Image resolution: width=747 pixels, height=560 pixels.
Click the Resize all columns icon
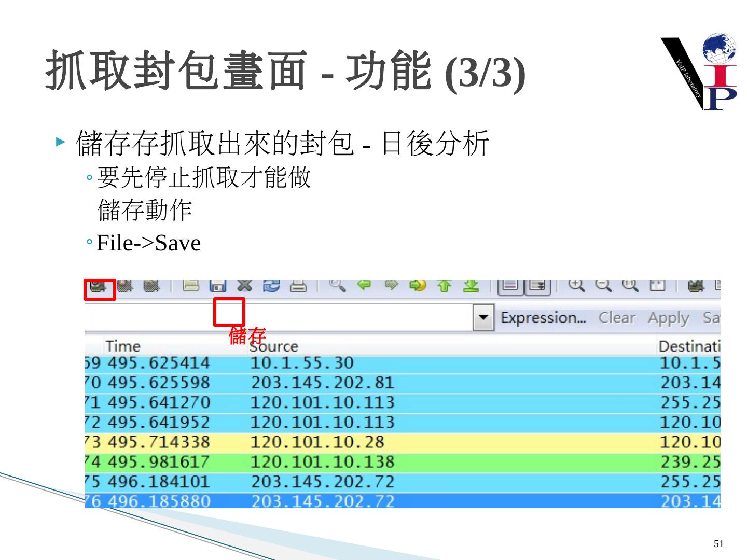[657, 285]
